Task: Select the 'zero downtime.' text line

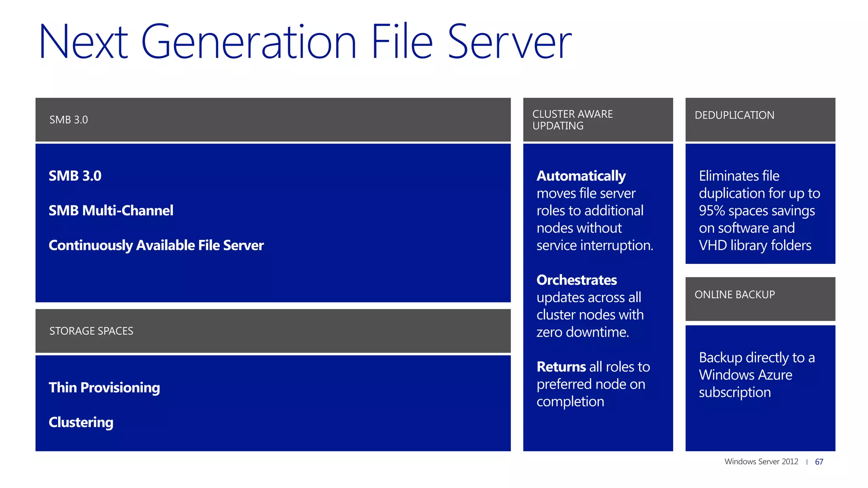Action: coord(583,332)
